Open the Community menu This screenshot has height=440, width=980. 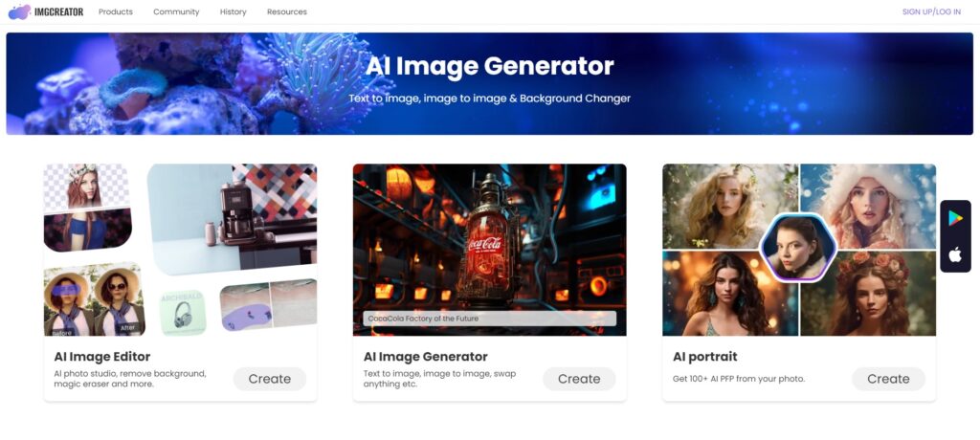(x=176, y=11)
